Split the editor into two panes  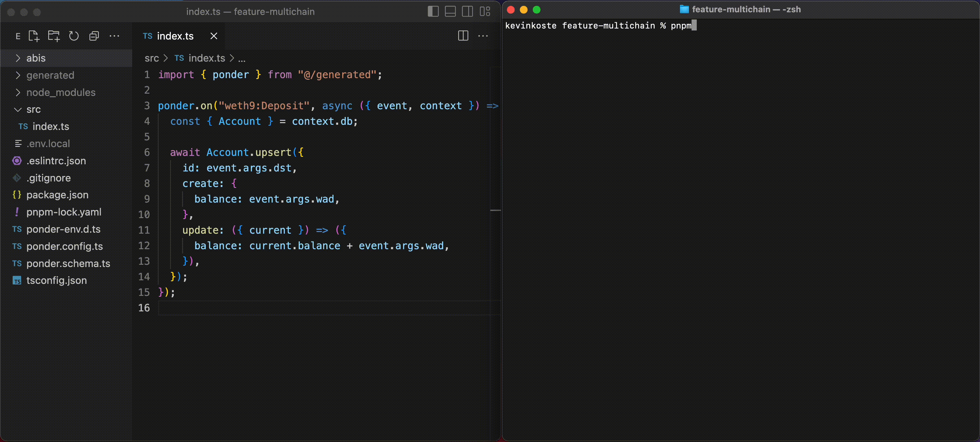click(462, 36)
